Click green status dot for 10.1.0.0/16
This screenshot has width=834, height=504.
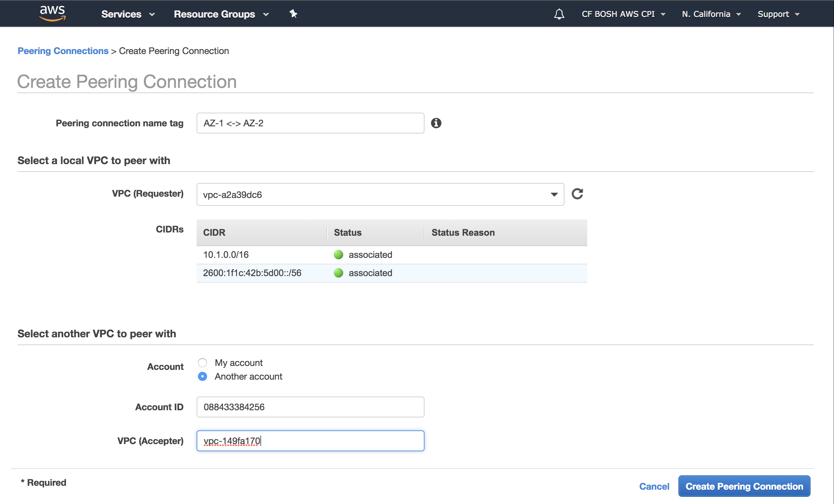coord(339,255)
